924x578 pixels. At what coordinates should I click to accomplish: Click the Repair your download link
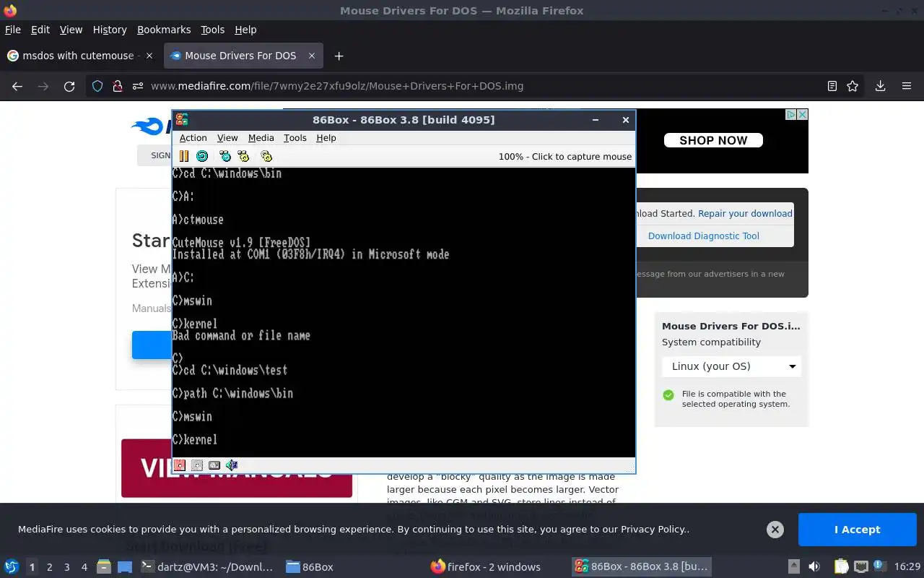click(745, 213)
